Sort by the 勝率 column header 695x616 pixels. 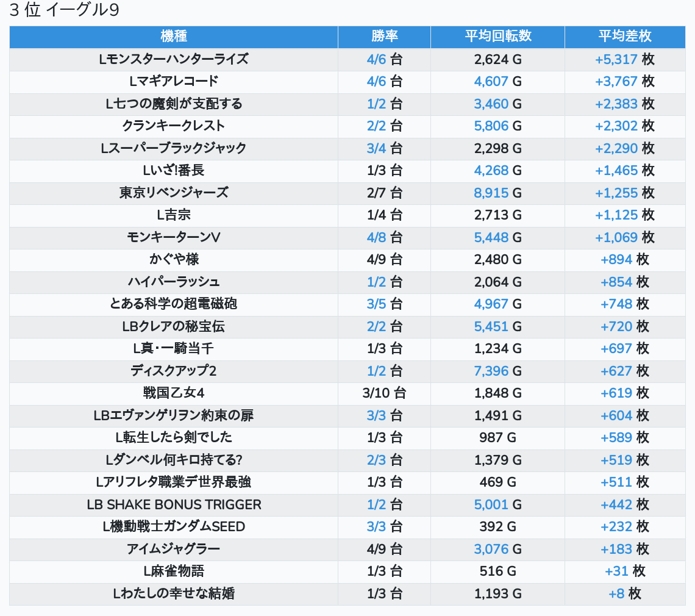[384, 37]
